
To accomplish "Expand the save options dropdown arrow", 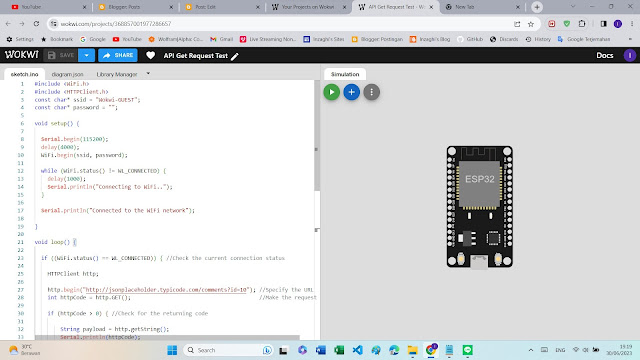I will [x=87, y=55].
